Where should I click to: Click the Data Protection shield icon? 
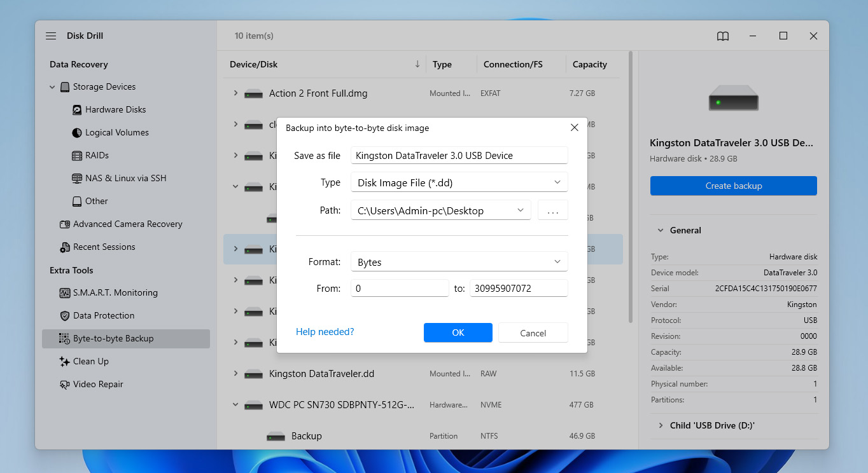coord(65,316)
